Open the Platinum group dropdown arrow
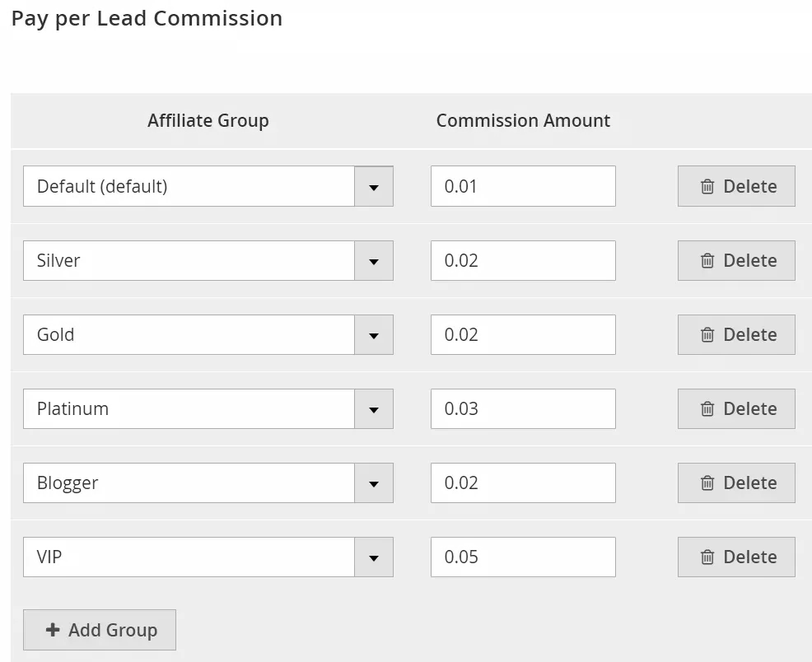 click(x=374, y=408)
